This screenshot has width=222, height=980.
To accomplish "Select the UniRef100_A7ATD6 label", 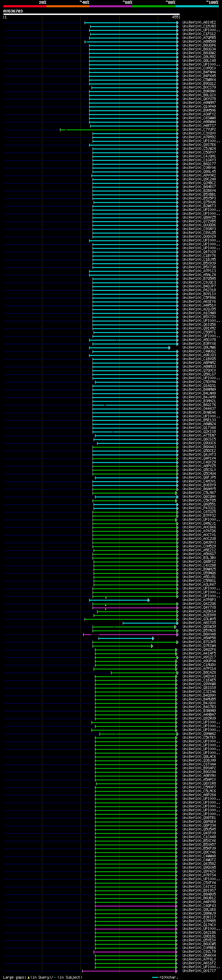I will tap(199, 531).
